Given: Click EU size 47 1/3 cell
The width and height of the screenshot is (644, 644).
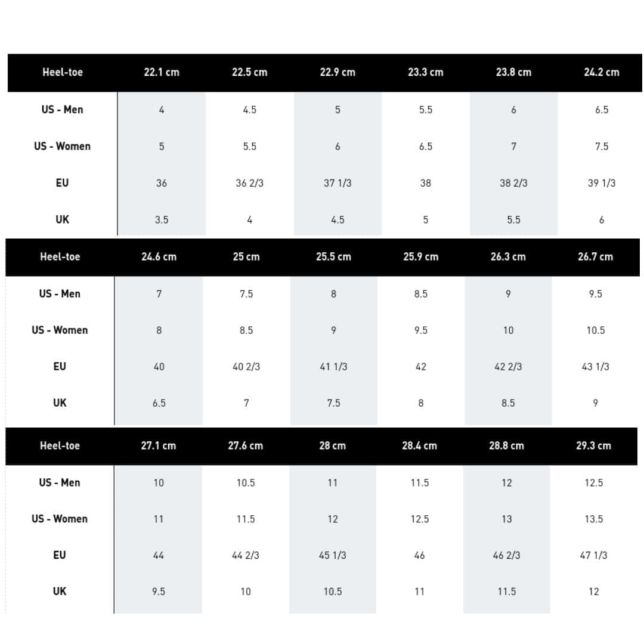Looking at the screenshot, I should pos(593,555).
